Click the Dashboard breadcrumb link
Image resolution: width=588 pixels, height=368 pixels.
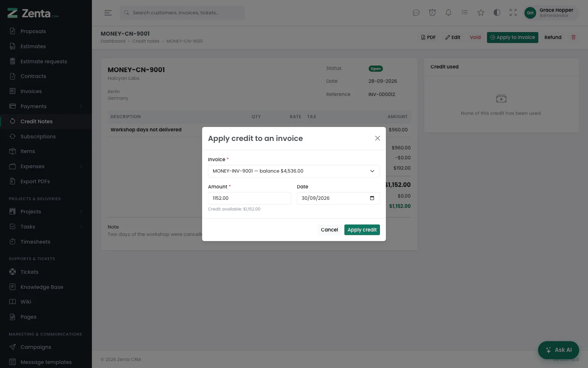pos(113,41)
